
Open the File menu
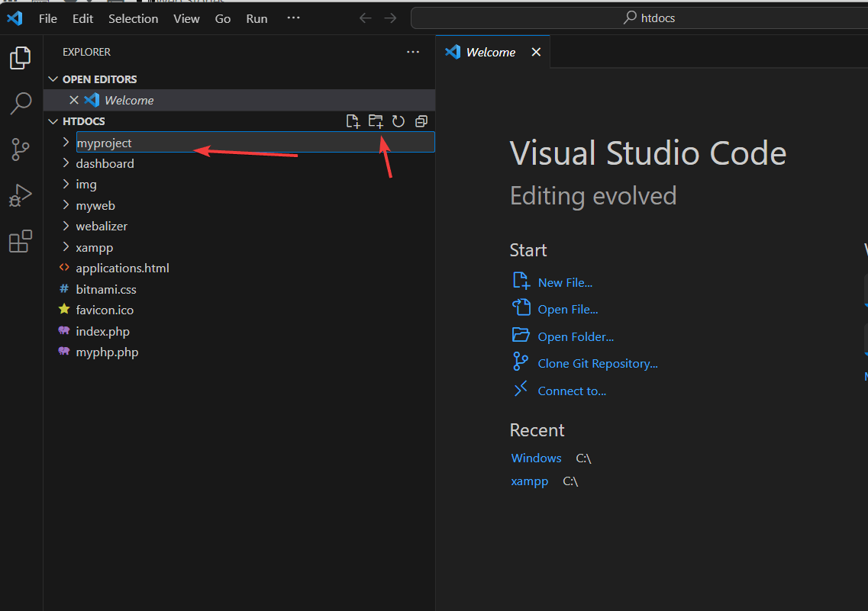pos(47,18)
